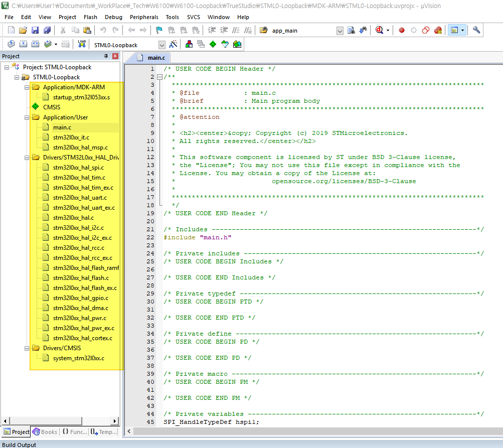Open Manage Project Items

[189, 44]
